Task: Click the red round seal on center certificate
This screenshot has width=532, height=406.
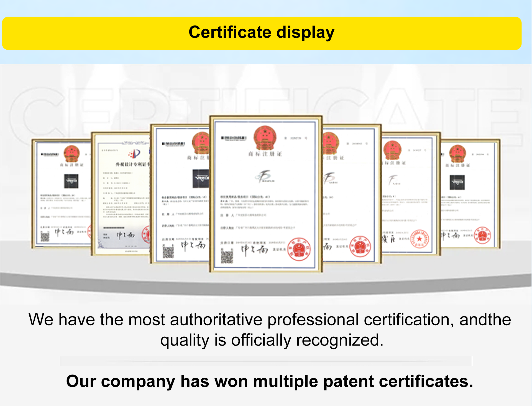Action: (299, 249)
